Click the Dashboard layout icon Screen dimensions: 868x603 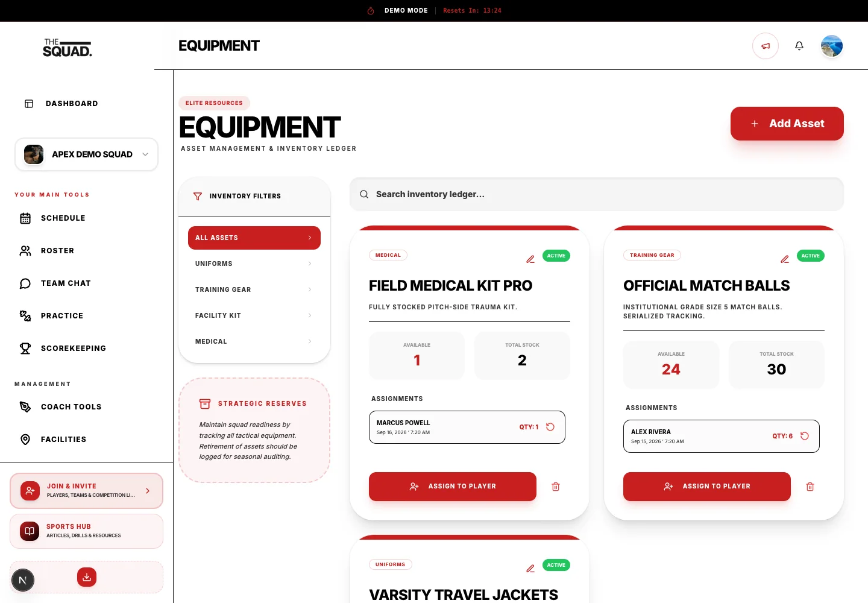click(29, 104)
